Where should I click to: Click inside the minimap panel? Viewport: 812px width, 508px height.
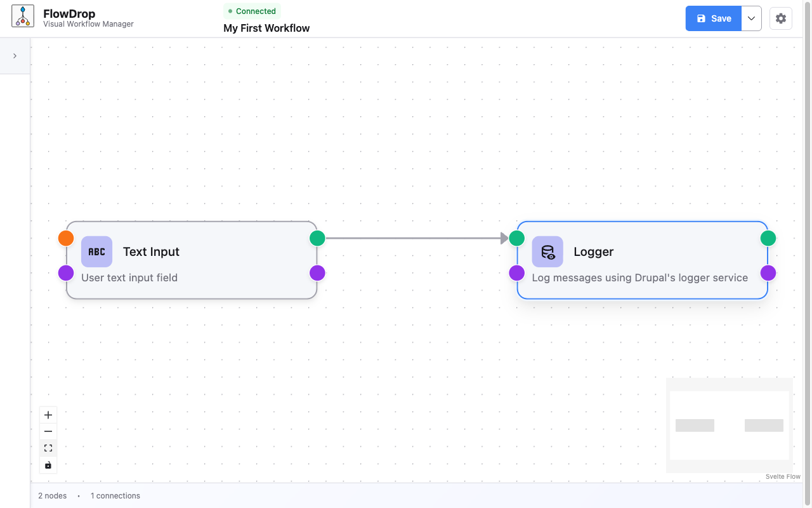tap(730, 425)
